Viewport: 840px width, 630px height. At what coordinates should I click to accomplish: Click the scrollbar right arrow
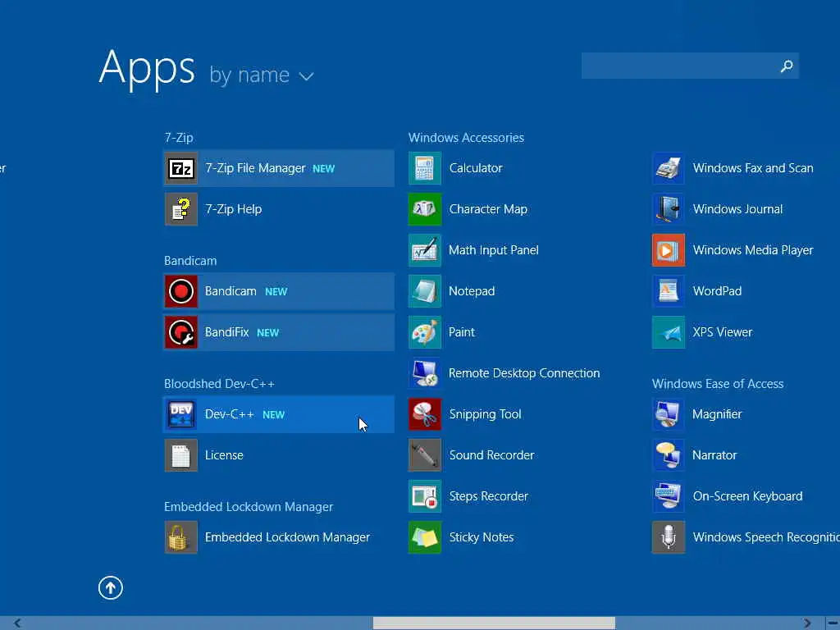coord(807,623)
